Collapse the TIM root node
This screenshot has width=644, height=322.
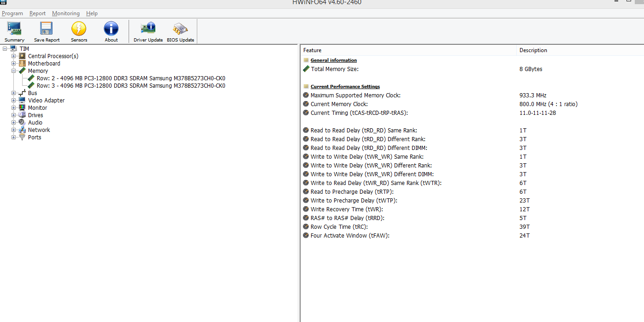[x=5, y=48]
